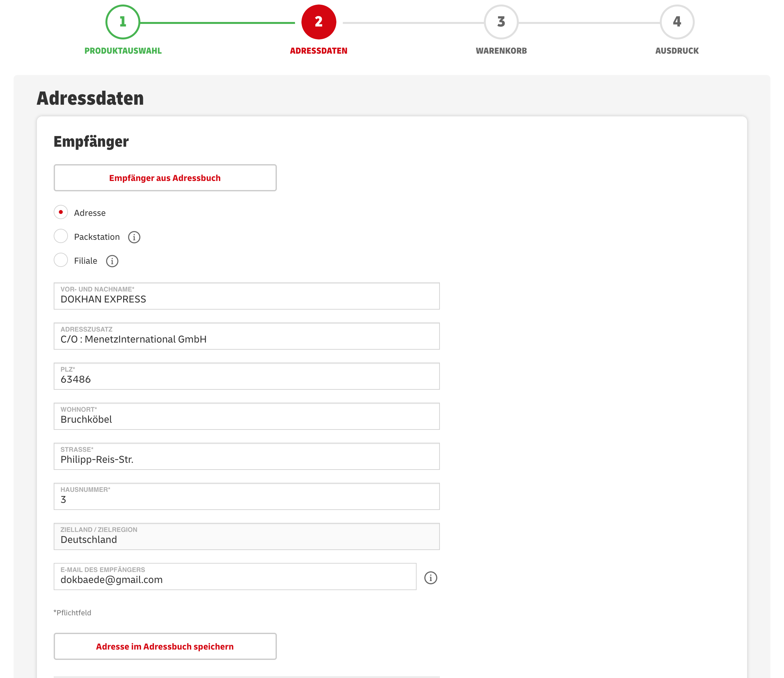Image resolution: width=784 pixels, height=678 pixels.
Task: Open the recipient e-mail info icon
Action: pyautogui.click(x=430, y=578)
